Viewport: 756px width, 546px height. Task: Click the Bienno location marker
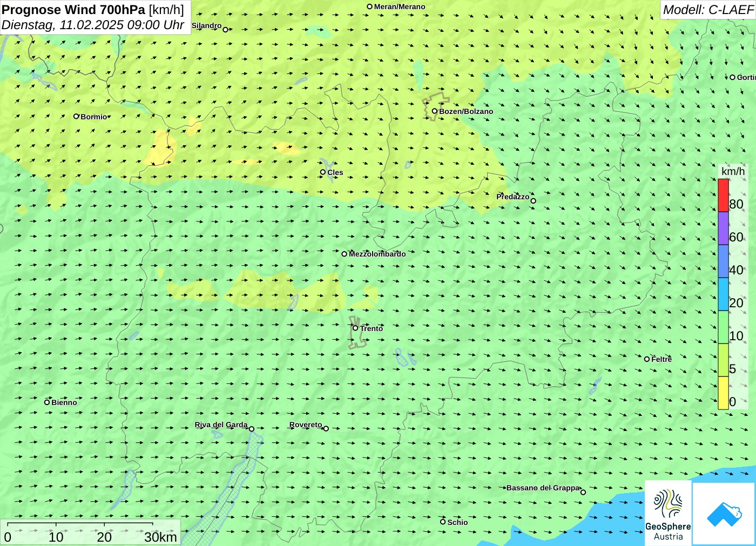(47, 402)
